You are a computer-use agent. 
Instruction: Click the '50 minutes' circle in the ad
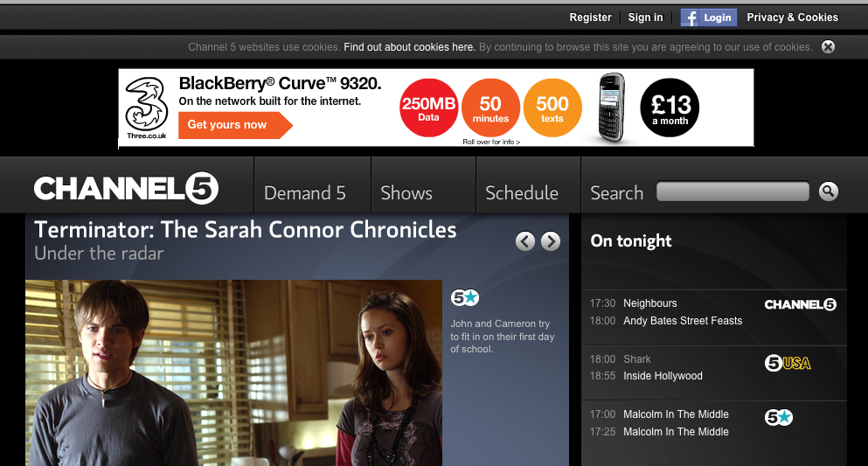(490, 108)
